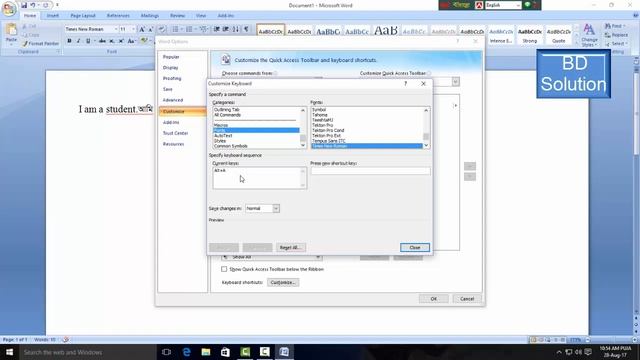
Task: Open the font name dropdown in ribbon
Action: pos(116,29)
